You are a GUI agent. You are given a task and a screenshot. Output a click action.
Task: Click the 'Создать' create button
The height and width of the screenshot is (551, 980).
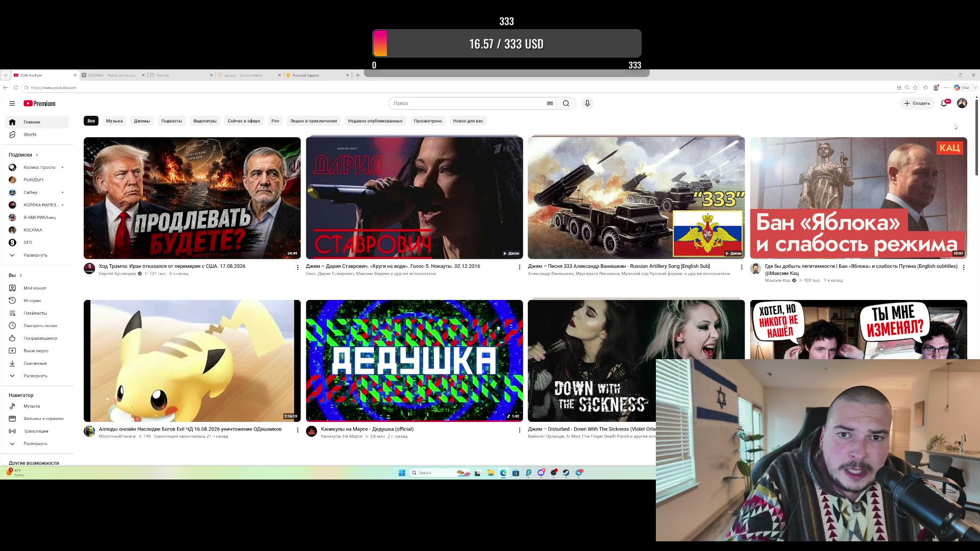(917, 104)
